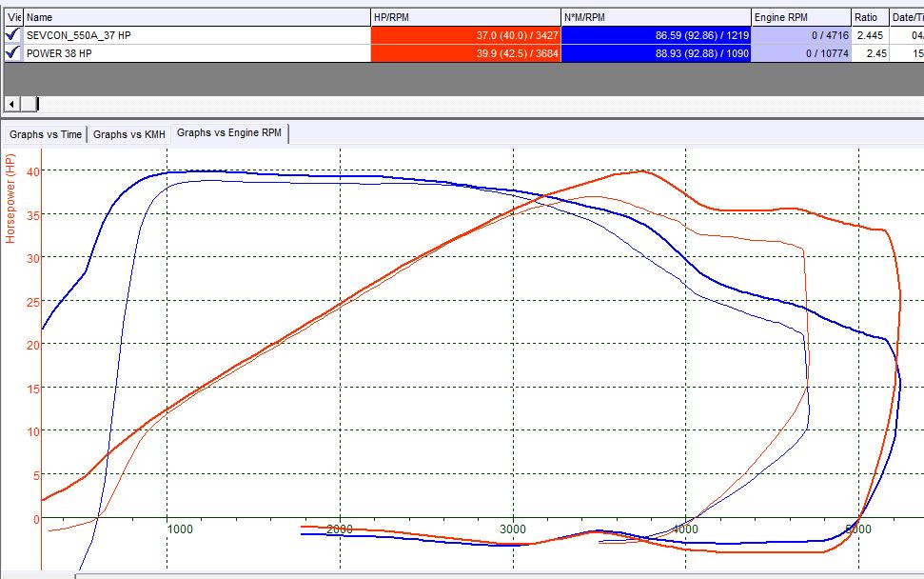
Task: Click the N*M/RPM column header
Action: tap(656, 17)
